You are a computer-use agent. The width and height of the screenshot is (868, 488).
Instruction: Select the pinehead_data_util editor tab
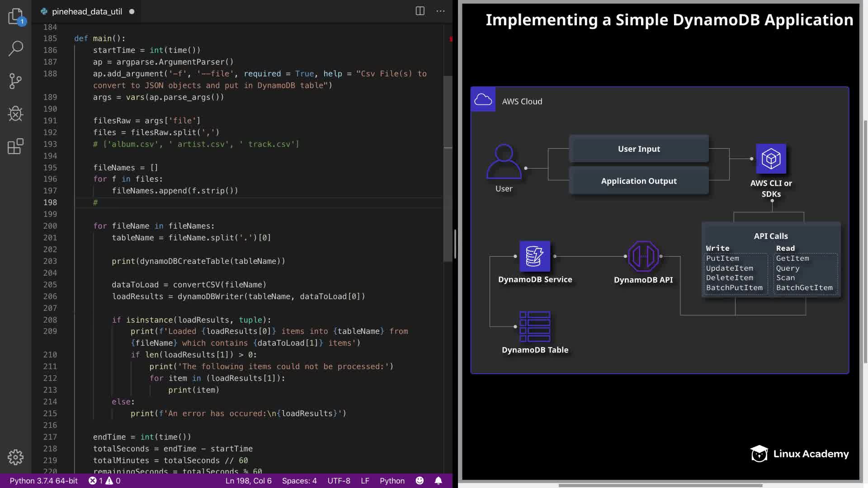click(86, 11)
